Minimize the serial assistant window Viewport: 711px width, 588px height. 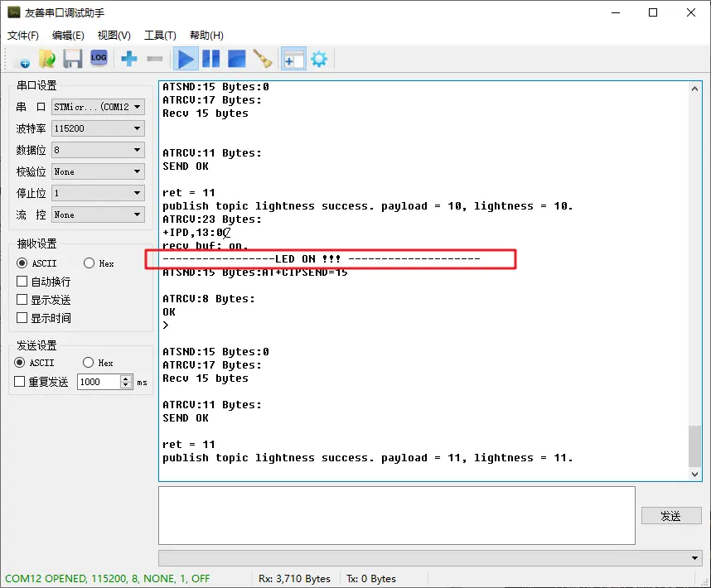tap(616, 12)
